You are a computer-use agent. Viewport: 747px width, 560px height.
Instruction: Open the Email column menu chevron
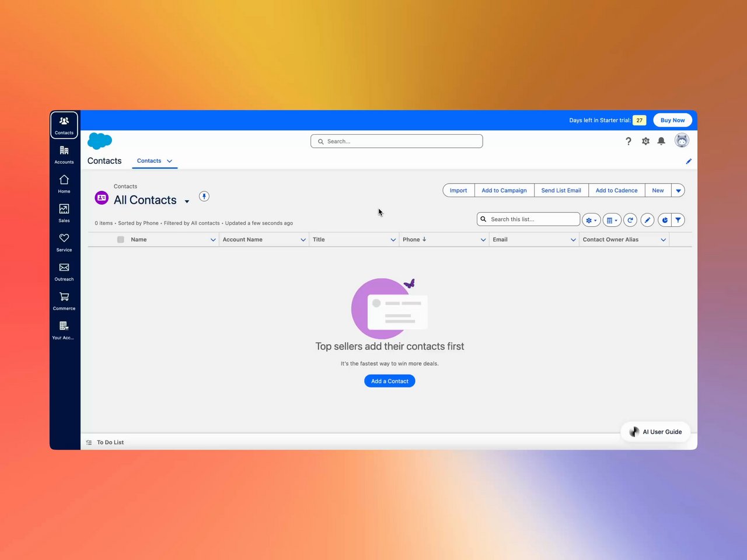coord(573,240)
